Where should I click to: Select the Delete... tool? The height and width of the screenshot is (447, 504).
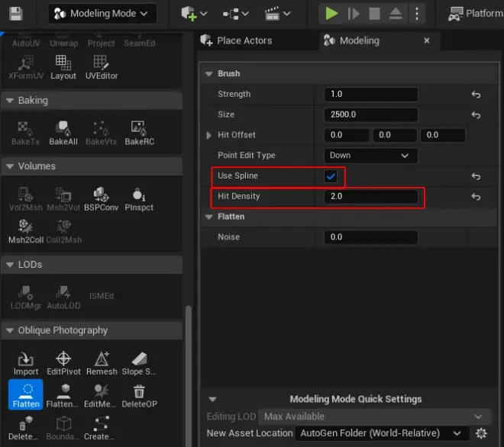pos(24,429)
